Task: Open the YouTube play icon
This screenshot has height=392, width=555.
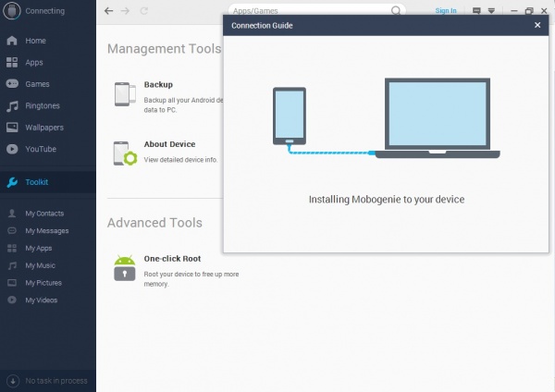Action: (x=12, y=149)
